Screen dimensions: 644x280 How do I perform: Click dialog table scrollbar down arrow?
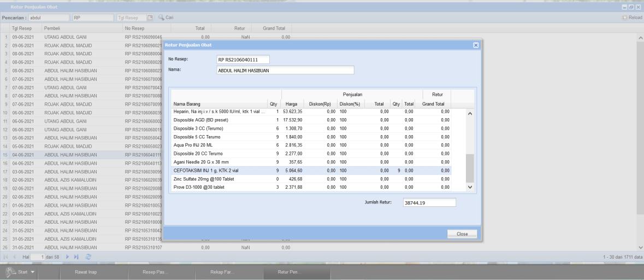tap(470, 187)
